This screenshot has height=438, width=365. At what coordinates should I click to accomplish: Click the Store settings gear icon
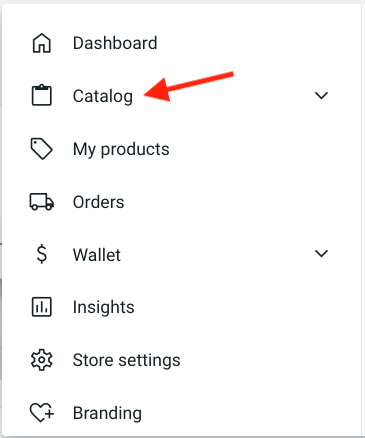42,360
